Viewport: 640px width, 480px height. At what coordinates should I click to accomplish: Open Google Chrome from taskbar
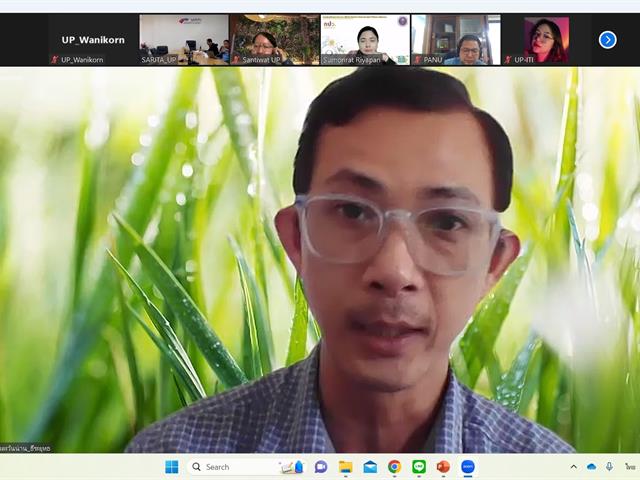point(394,467)
